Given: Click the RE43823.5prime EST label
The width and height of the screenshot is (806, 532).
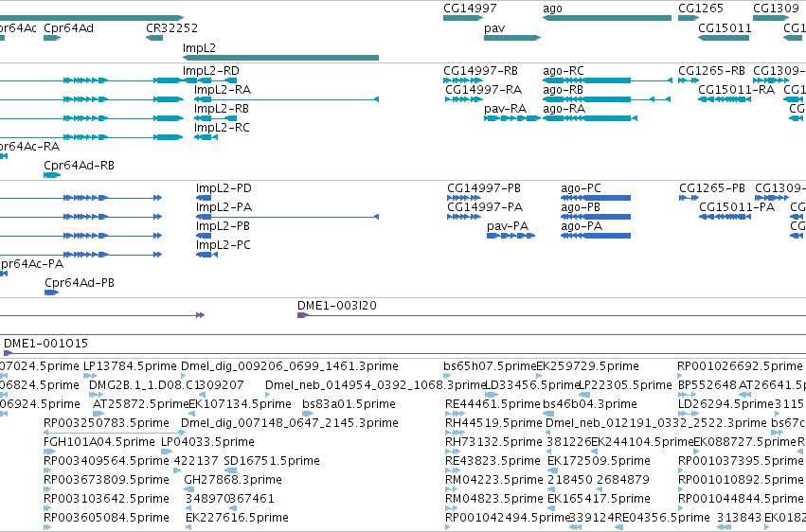Looking at the screenshot, I should tap(493, 461).
